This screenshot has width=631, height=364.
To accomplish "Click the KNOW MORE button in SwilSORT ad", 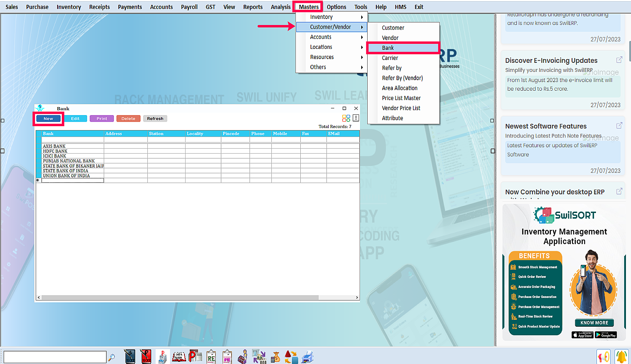I will 594,323.
